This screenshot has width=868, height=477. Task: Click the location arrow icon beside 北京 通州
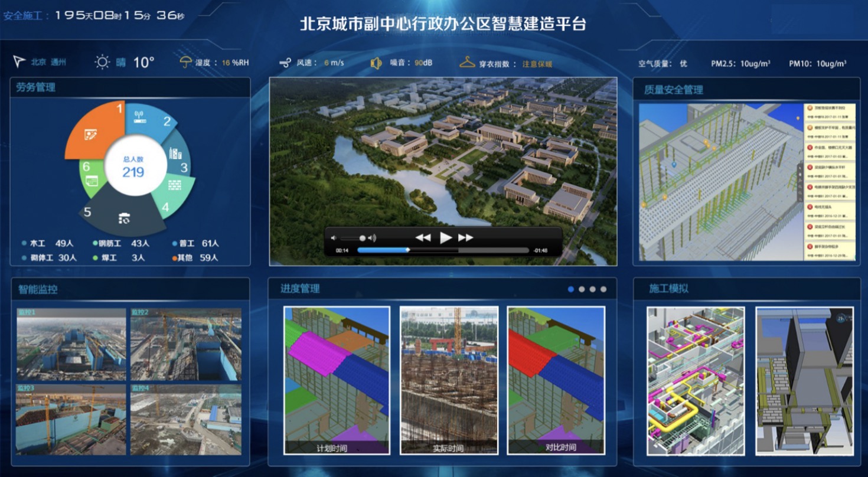19,61
